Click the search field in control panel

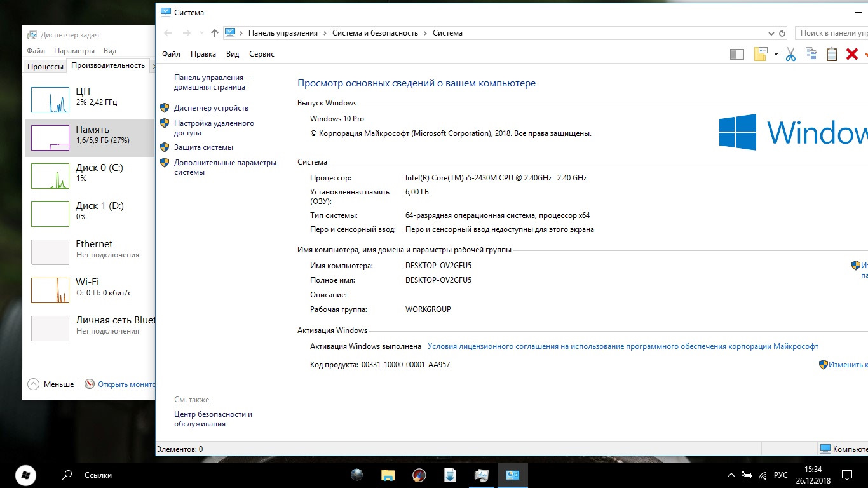832,33
